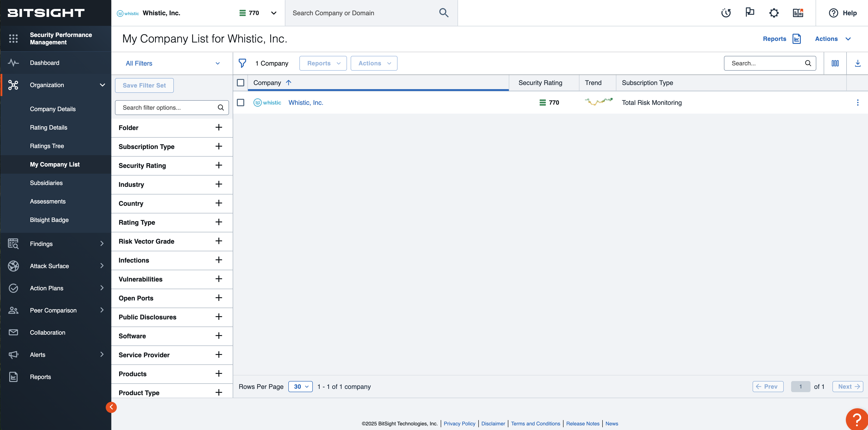Image resolution: width=868 pixels, height=430 pixels.
Task: Focus the Search filter options field
Action: tap(172, 108)
